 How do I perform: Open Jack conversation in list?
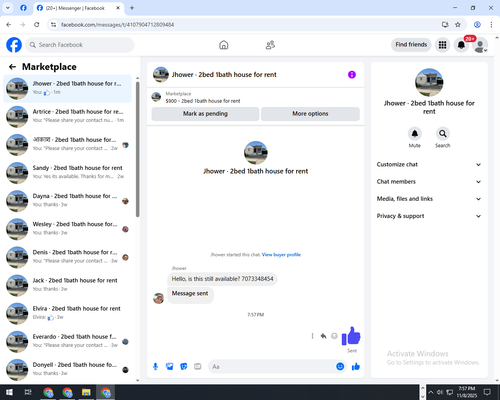pos(67,285)
